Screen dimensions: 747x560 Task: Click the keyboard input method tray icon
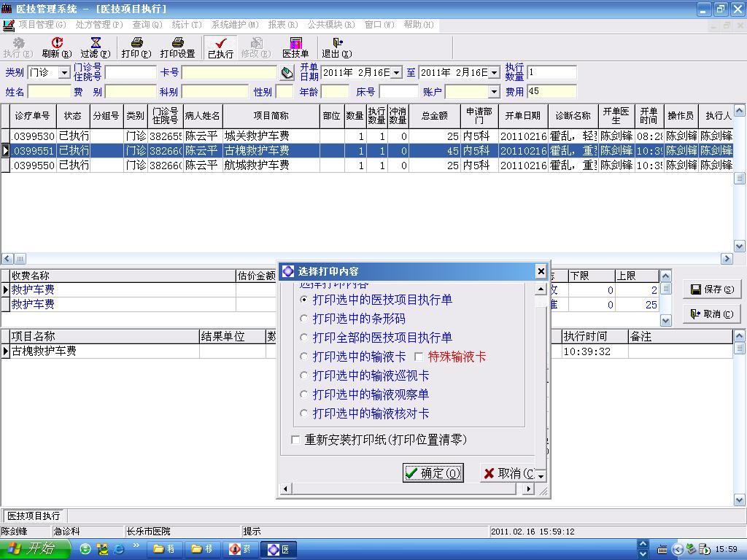(x=662, y=550)
